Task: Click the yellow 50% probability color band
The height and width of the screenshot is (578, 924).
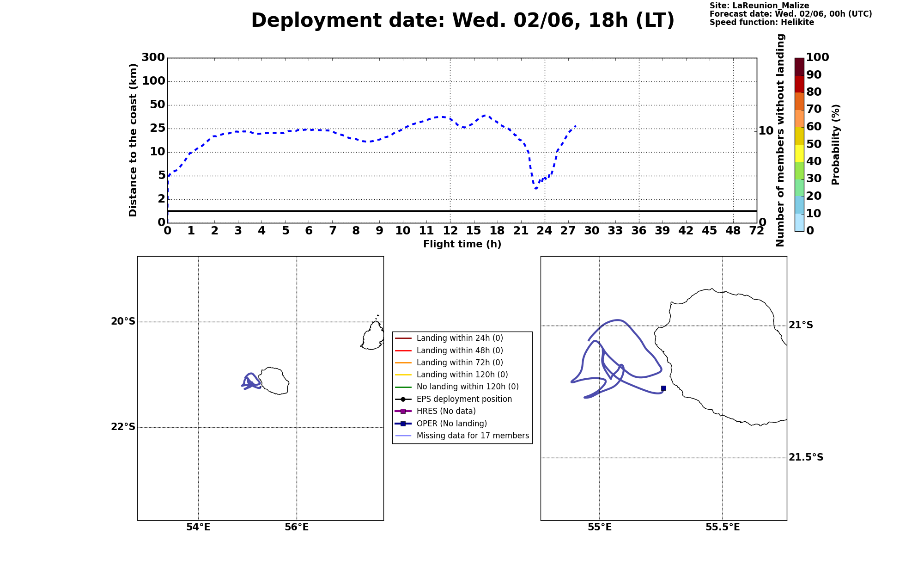Action: point(799,154)
